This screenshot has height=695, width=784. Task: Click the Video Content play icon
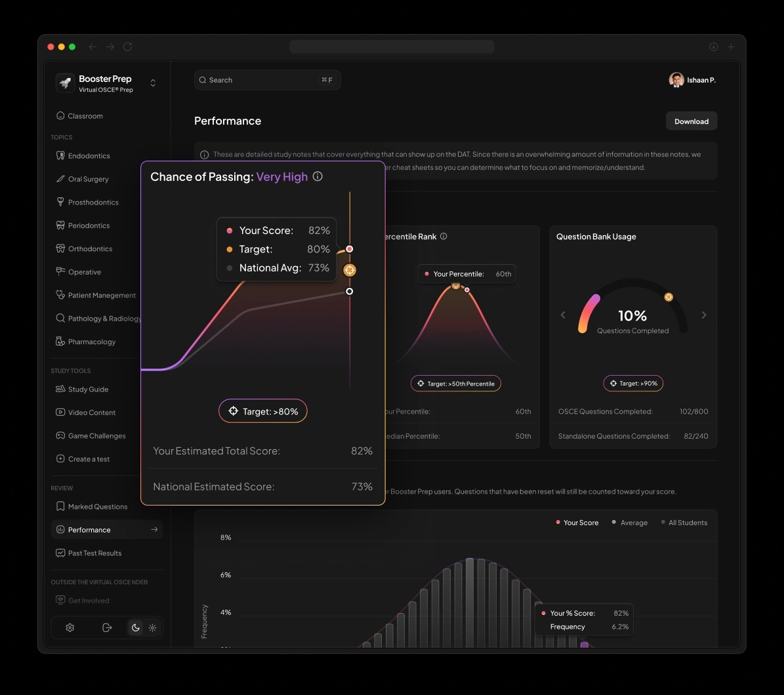60,412
